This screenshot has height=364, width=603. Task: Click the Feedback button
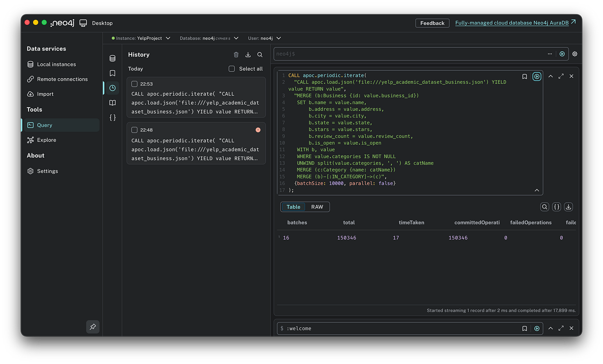(x=432, y=23)
